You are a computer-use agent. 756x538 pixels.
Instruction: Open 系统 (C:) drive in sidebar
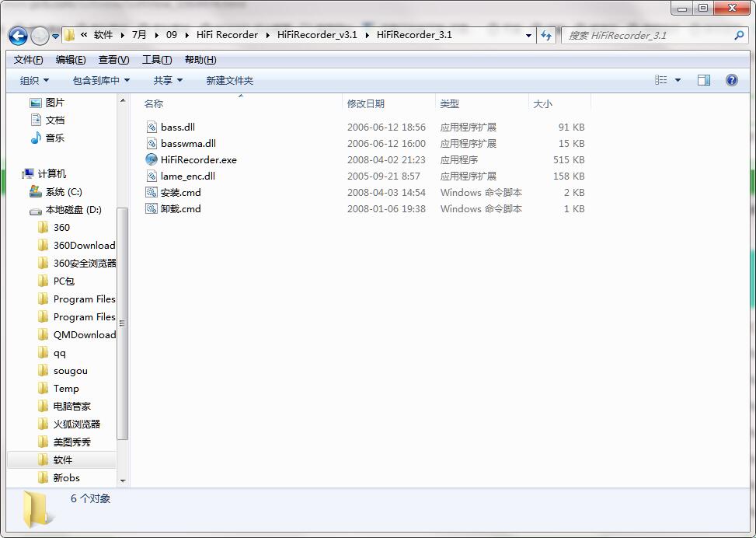(55, 191)
